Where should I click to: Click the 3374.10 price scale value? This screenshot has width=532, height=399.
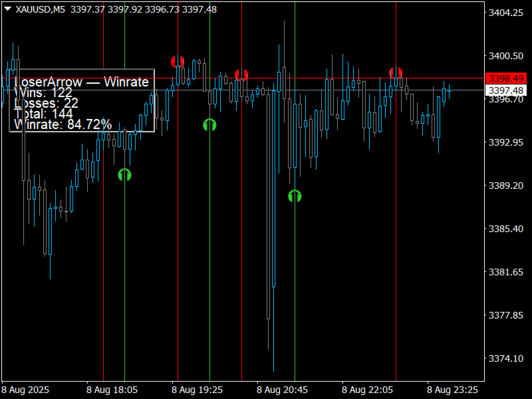tap(505, 358)
